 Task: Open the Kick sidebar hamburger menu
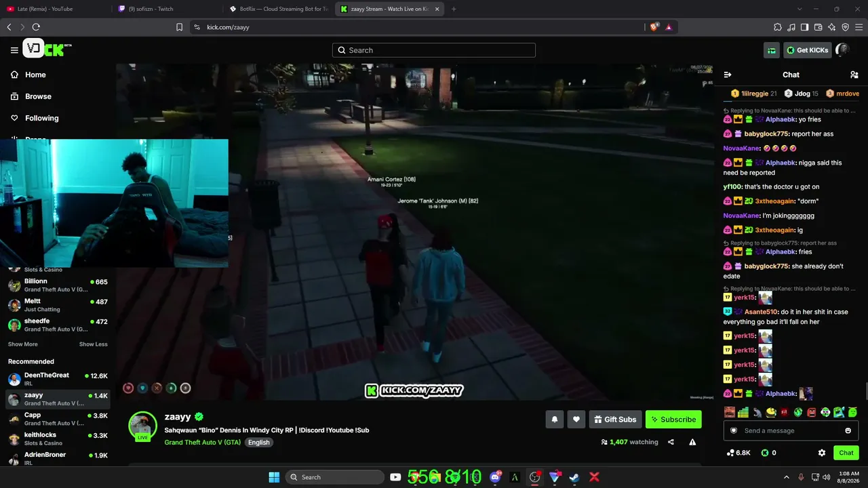click(x=14, y=50)
